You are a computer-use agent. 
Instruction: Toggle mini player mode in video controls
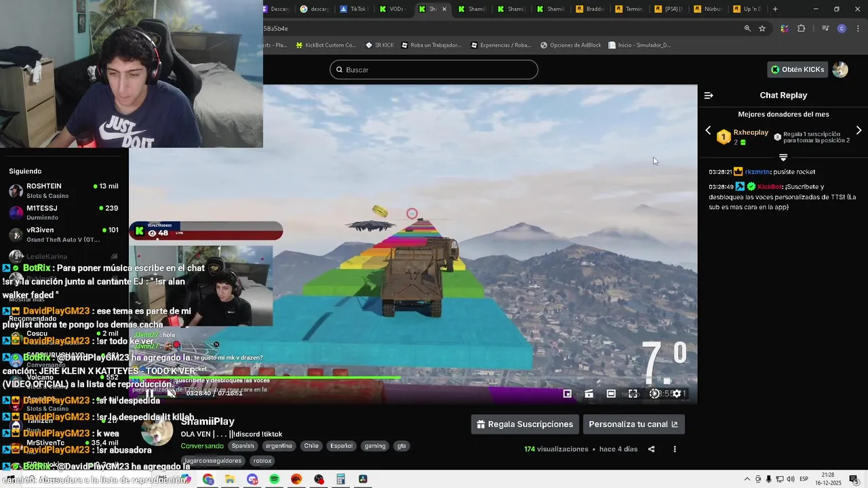[x=568, y=394]
